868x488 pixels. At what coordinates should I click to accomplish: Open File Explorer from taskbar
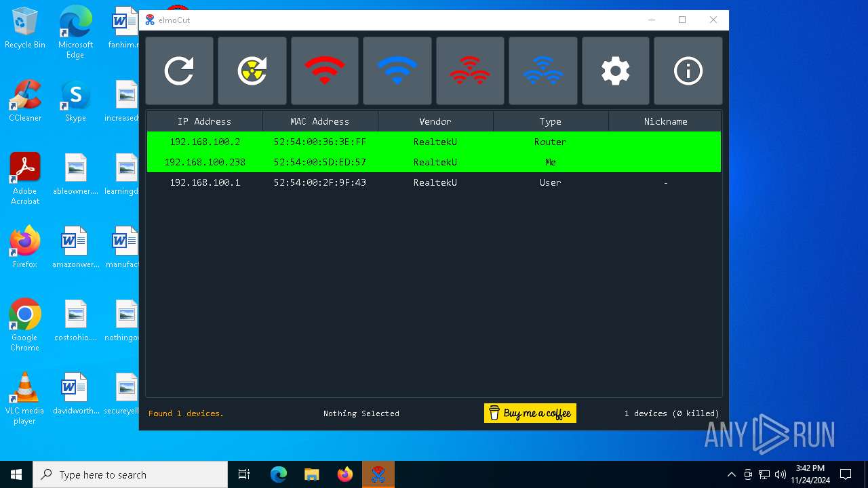312,474
